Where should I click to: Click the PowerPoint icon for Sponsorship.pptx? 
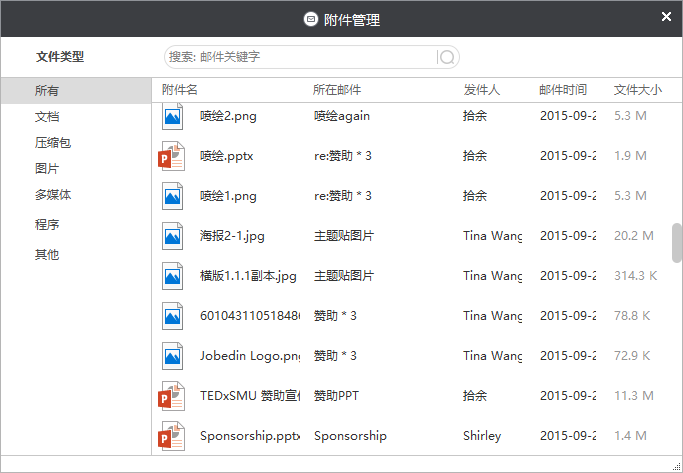[x=172, y=436]
